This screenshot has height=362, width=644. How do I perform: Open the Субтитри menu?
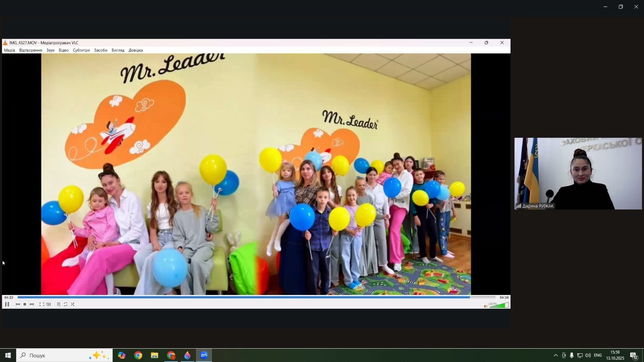click(x=81, y=50)
